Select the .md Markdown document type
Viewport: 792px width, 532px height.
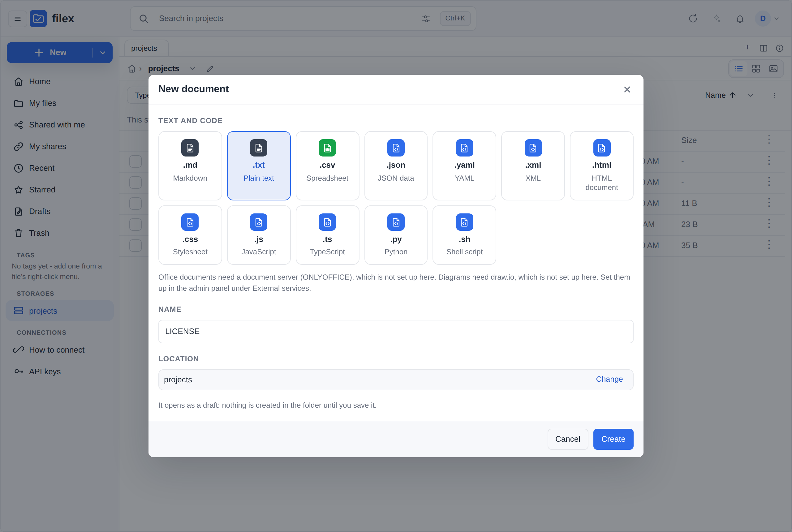(190, 165)
